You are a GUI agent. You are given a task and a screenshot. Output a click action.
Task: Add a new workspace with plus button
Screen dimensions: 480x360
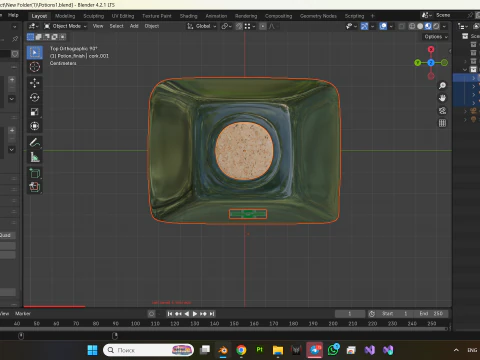pyautogui.click(x=373, y=16)
